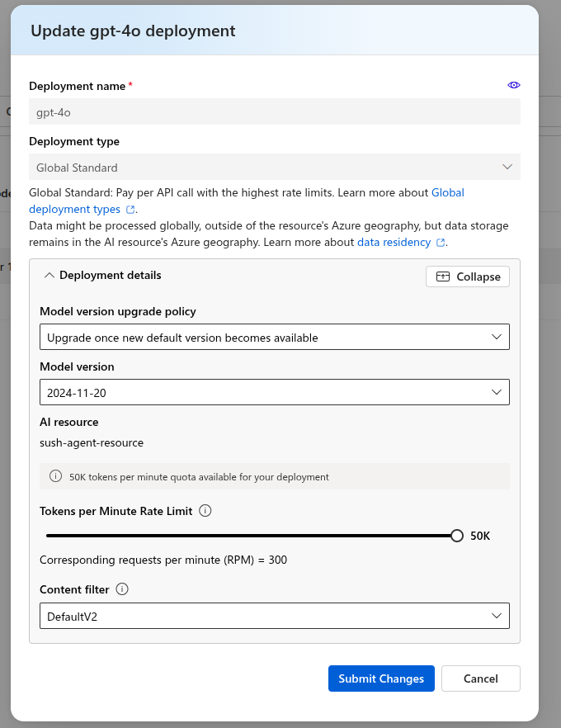
Task: Click the Tokens per Minute slider handle
Action: pos(456,535)
